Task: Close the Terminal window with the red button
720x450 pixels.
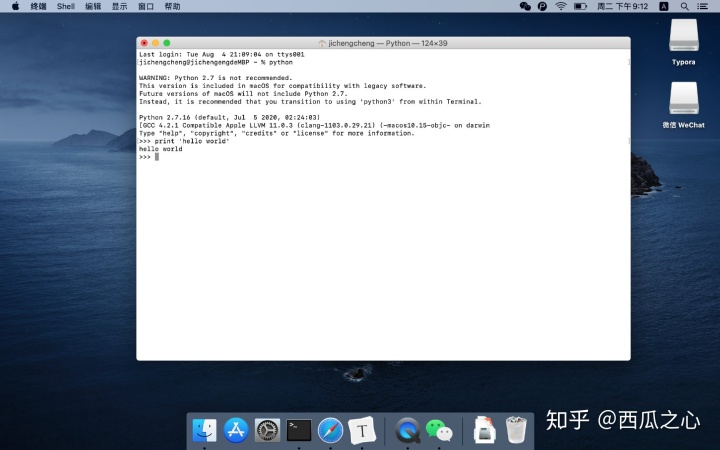Action: pyautogui.click(x=144, y=43)
